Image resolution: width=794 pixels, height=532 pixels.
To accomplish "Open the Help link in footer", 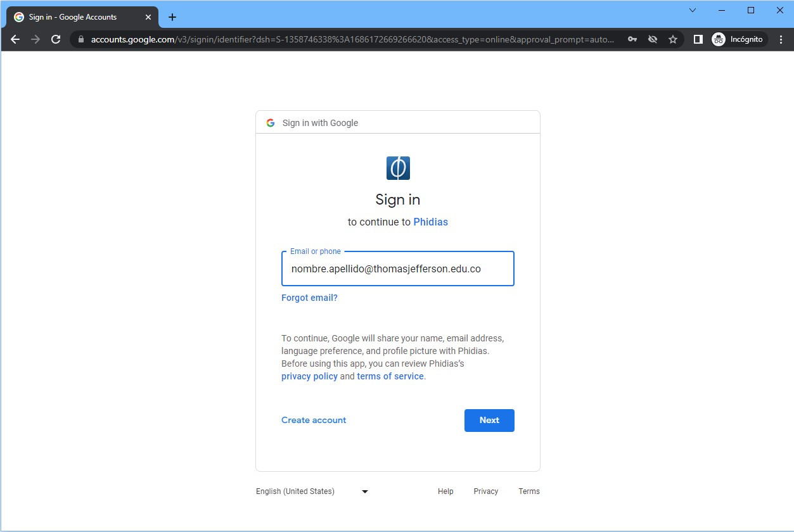I will pyautogui.click(x=445, y=491).
